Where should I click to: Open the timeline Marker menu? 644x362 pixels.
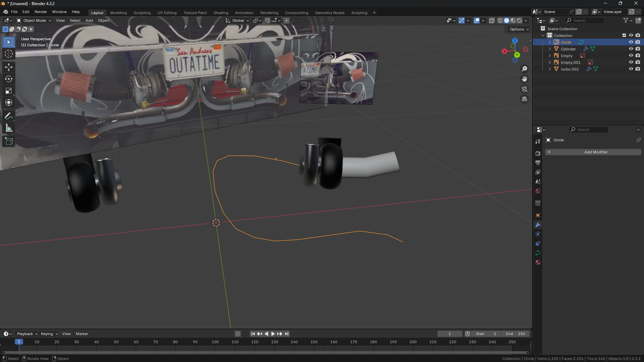[x=82, y=334]
